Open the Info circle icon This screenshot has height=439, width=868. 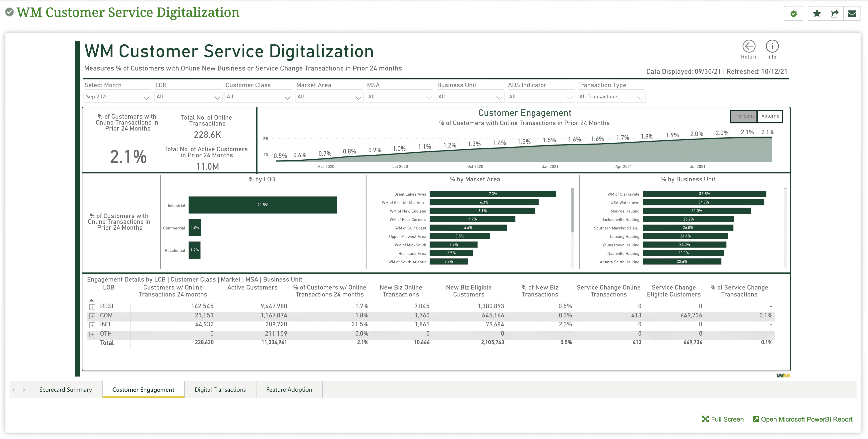coord(772,47)
